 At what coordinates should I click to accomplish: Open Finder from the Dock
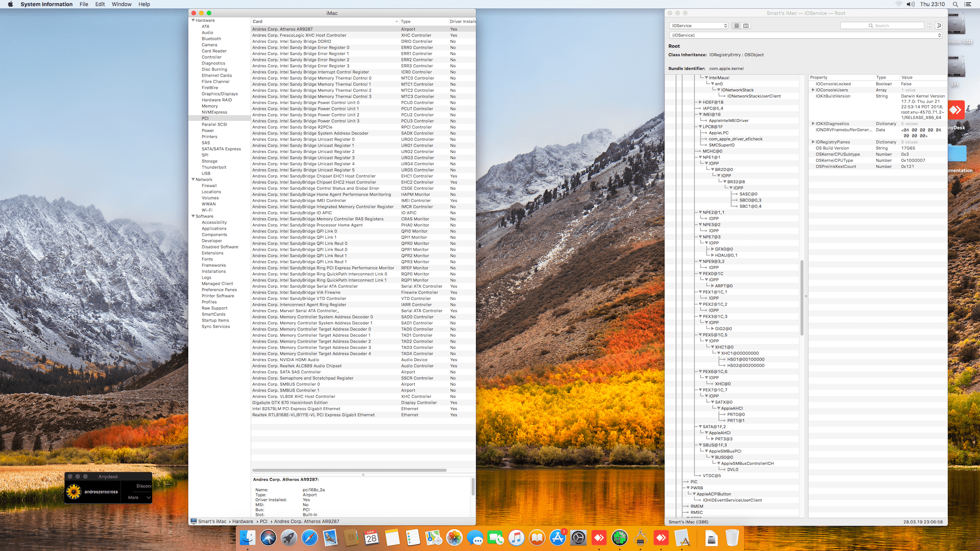(248, 538)
